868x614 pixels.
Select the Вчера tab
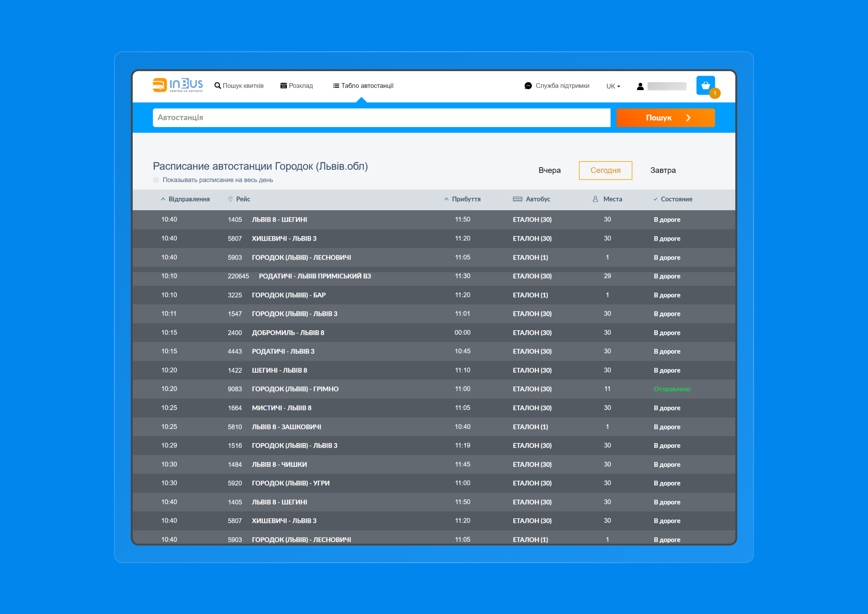point(549,170)
